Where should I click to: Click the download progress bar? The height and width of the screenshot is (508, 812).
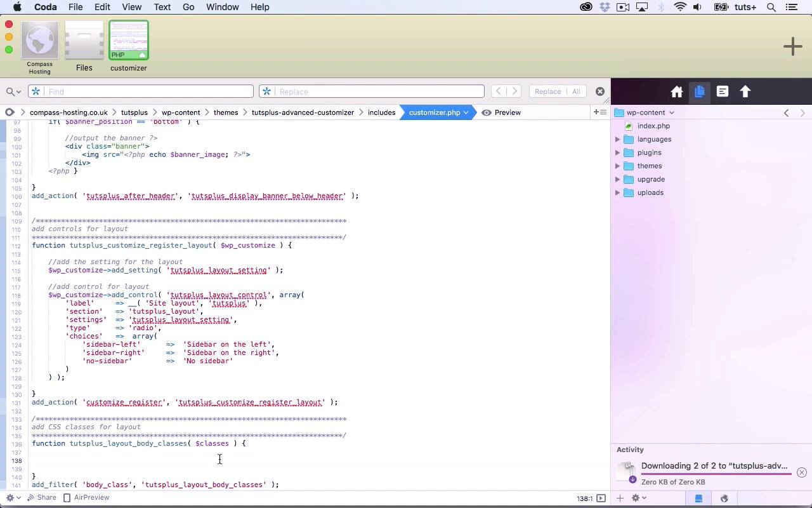pyautogui.click(x=716, y=474)
